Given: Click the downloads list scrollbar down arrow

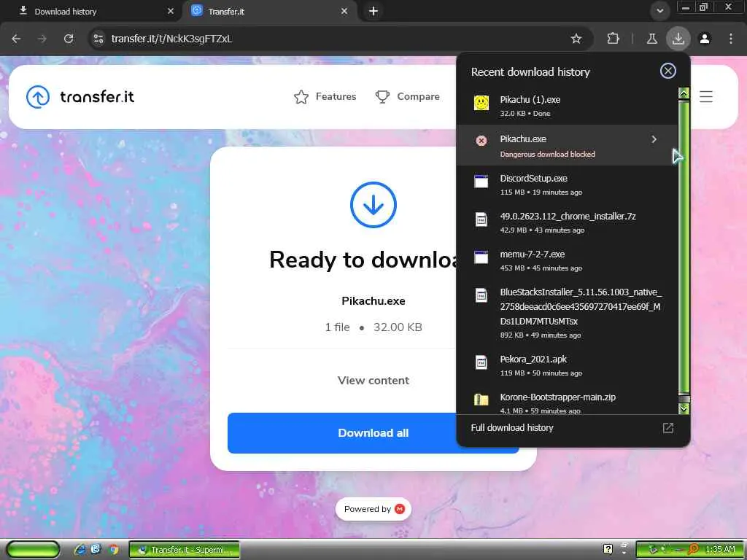Looking at the screenshot, I should point(684,408).
